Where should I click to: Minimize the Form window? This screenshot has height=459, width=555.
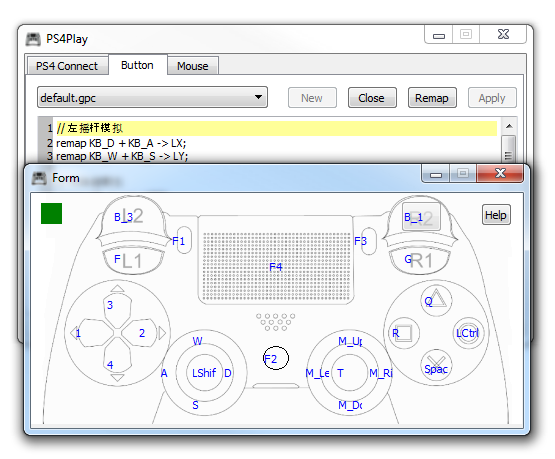pyautogui.click(x=436, y=174)
